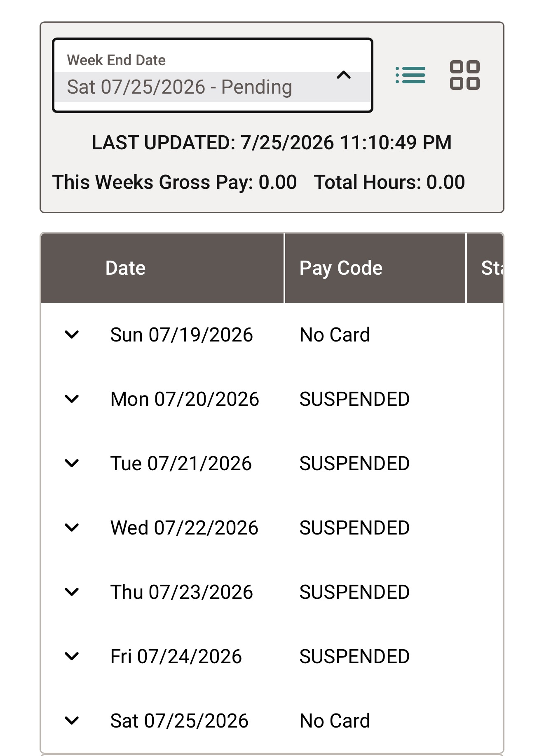This screenshot has width=544, height=756.
Task: Collapse the Week End Date chevron arrow
Action: pyautogui.click(x=344, y=75)
